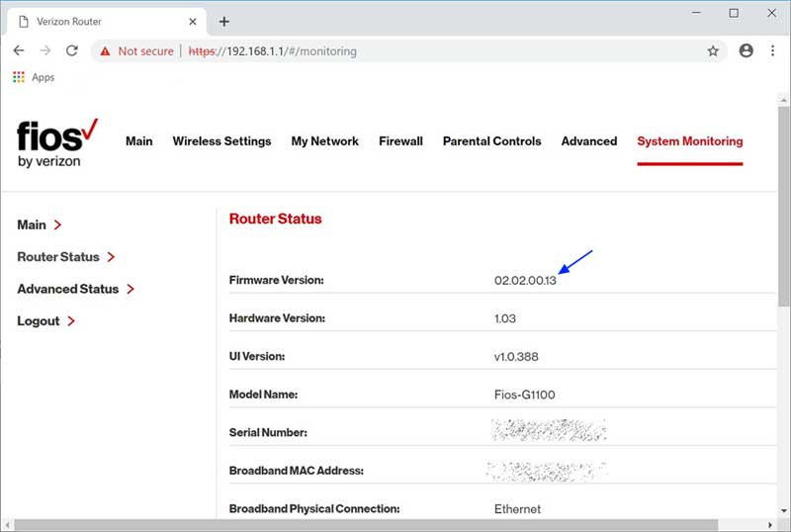Close the Verizon Router tab
Screen dimensions: 791x532
click(x=193, y=22)
